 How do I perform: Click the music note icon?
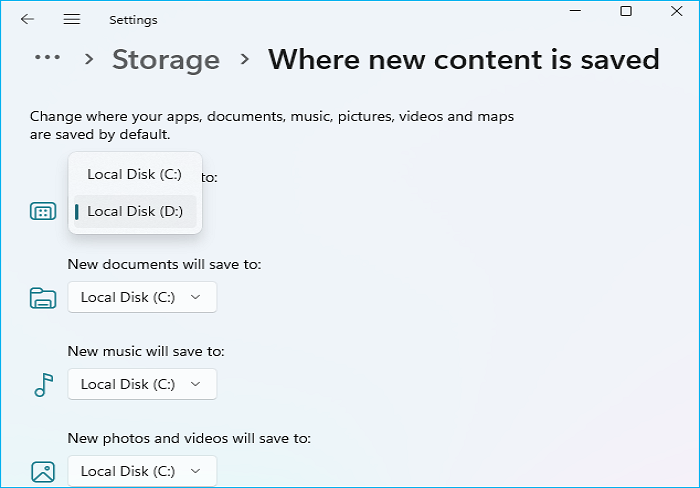click(x=43, y=384)
